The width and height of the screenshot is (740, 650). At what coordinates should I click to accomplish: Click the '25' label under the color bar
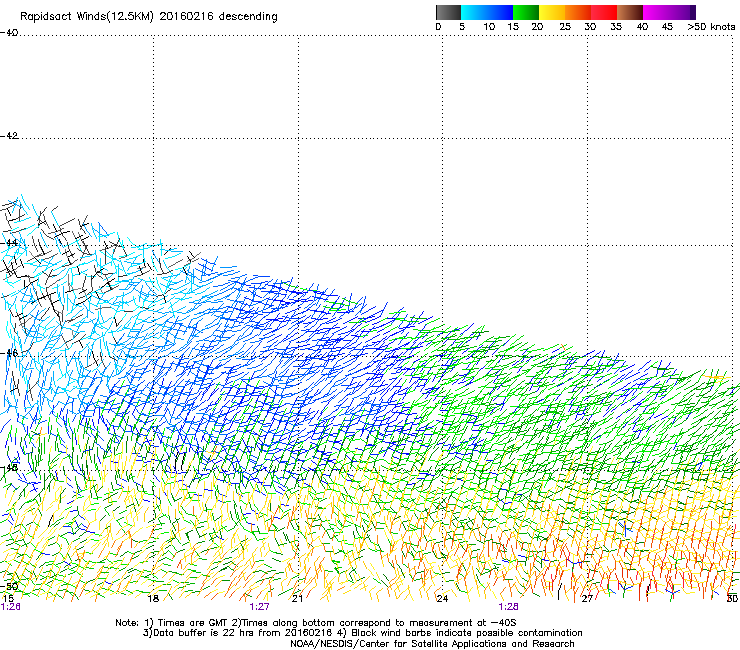(565, 27)
